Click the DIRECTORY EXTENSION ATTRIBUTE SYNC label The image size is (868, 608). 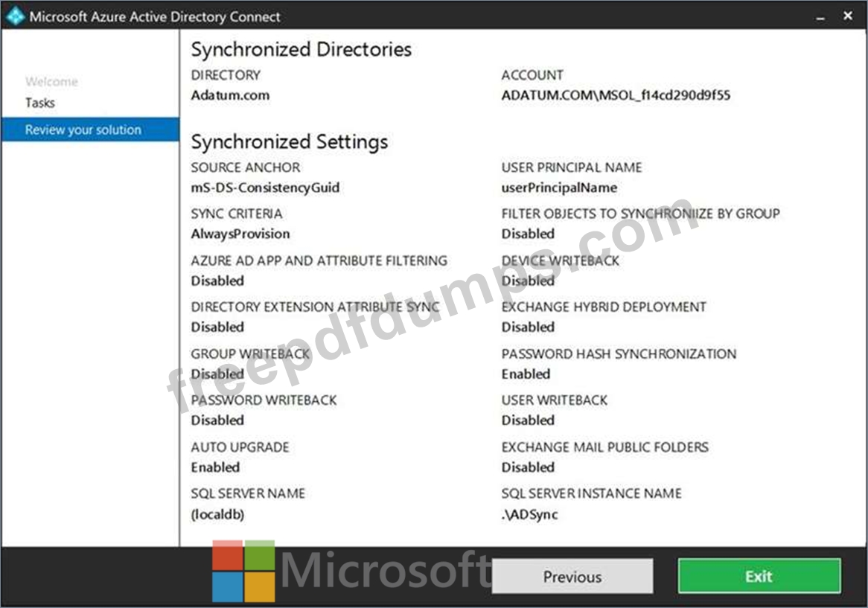[x=316, y=307]
